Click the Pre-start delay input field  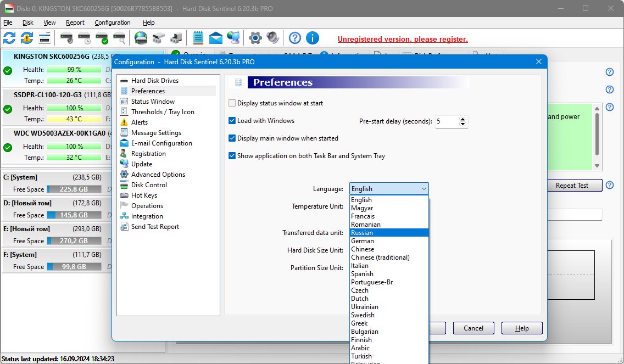pos(446,121)
